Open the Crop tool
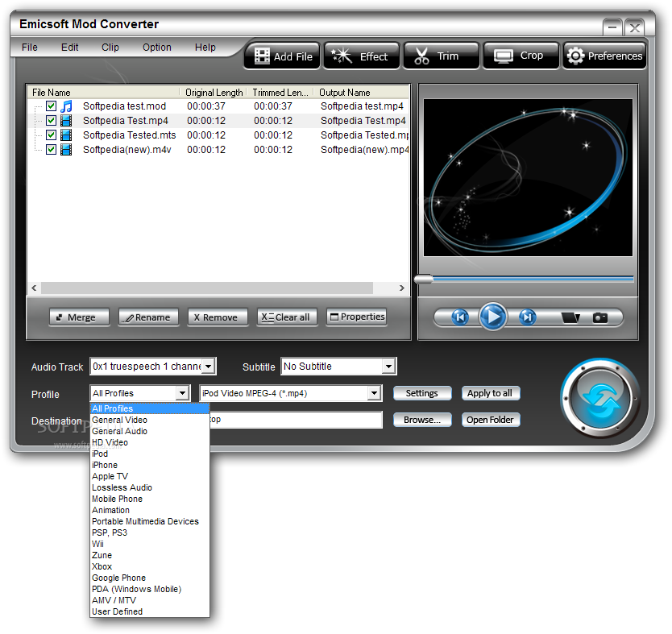Viewport: 672px width, 634px height. 521,56
